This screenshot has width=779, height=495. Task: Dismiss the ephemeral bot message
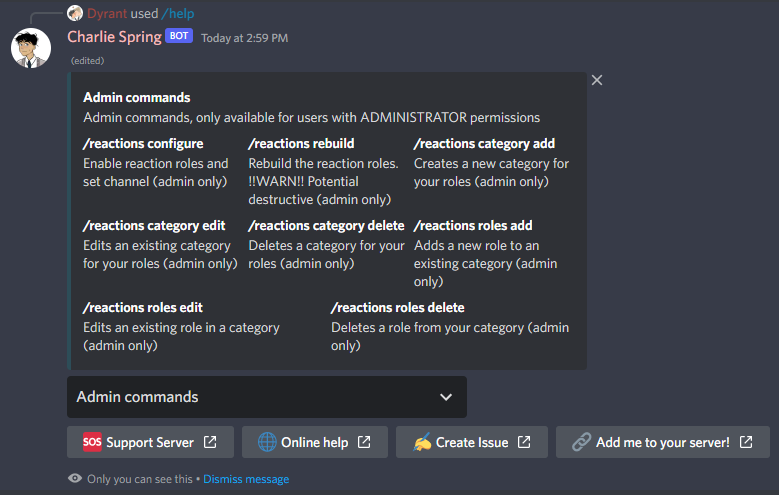point(246,479)
